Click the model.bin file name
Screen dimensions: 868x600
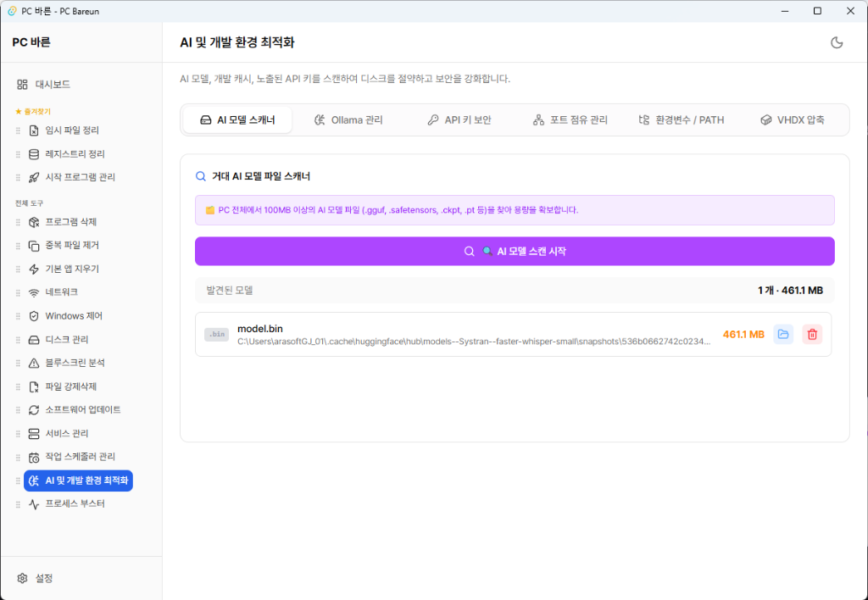pos(259,329)
